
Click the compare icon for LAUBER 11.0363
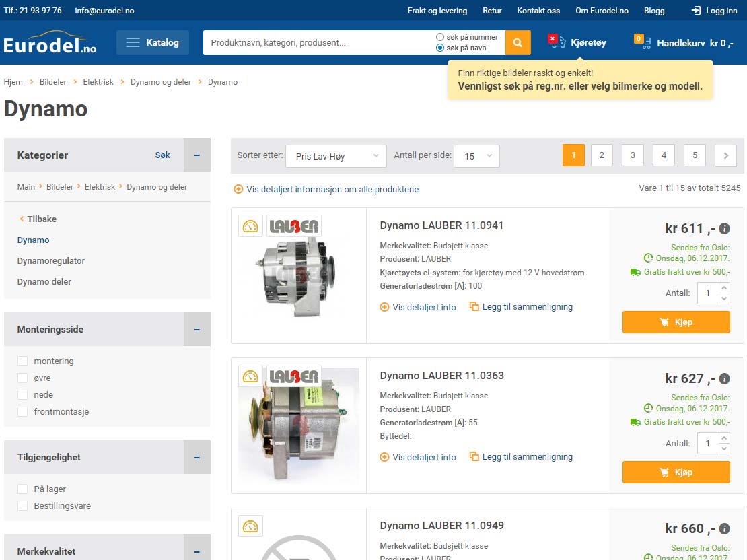tap(474, 456)
